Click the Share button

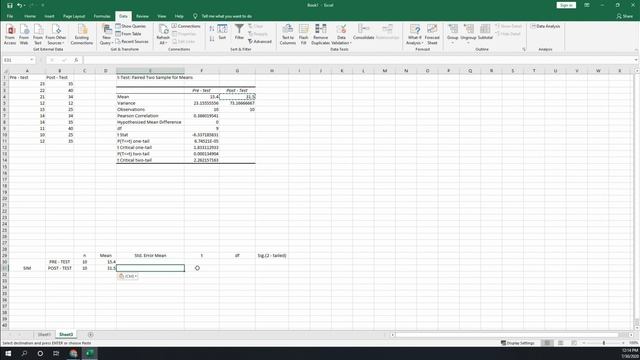(x=625, y=16)
